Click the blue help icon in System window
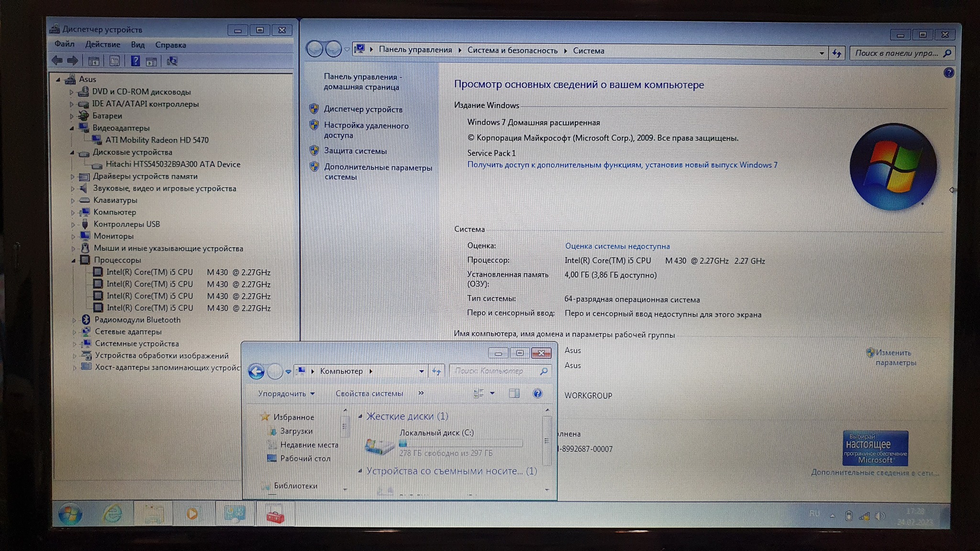 [948, 73]
